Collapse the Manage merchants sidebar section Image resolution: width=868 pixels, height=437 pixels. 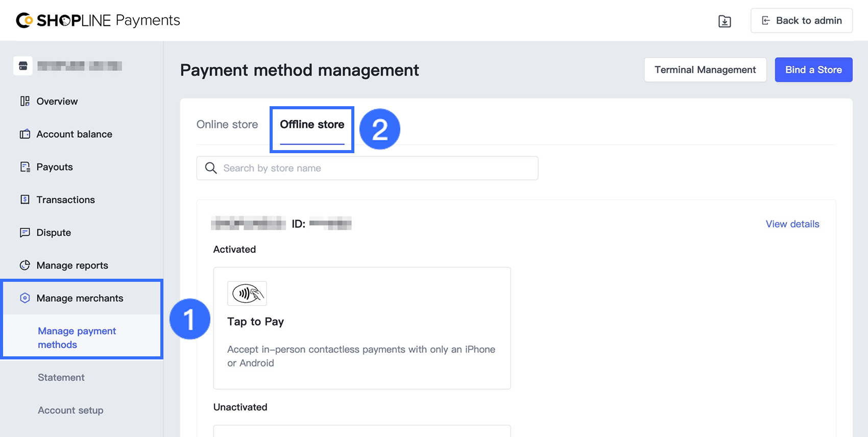click(80, 298)
